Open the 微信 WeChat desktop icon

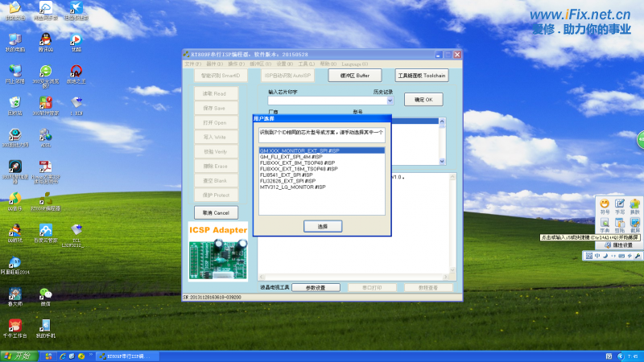46,297
